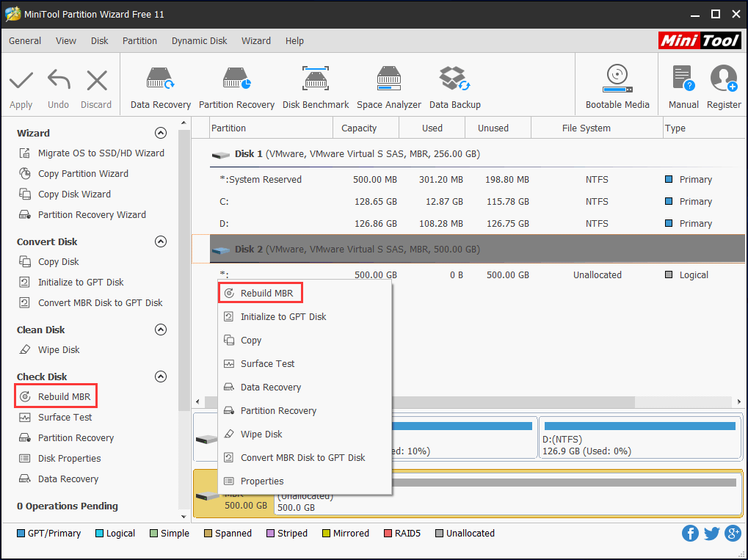Open the Disk menu
Screen dimensions: 748x560
click(x=100, y=41)
